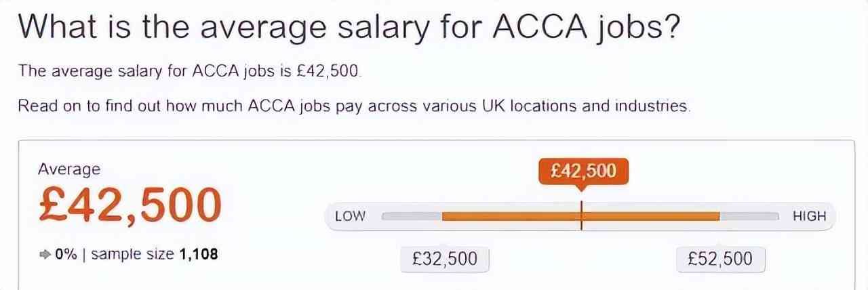The height and width of the screenshot is (290, 868).
Task: Click the Average label above the salary figure
Action: tap(68, 169)
